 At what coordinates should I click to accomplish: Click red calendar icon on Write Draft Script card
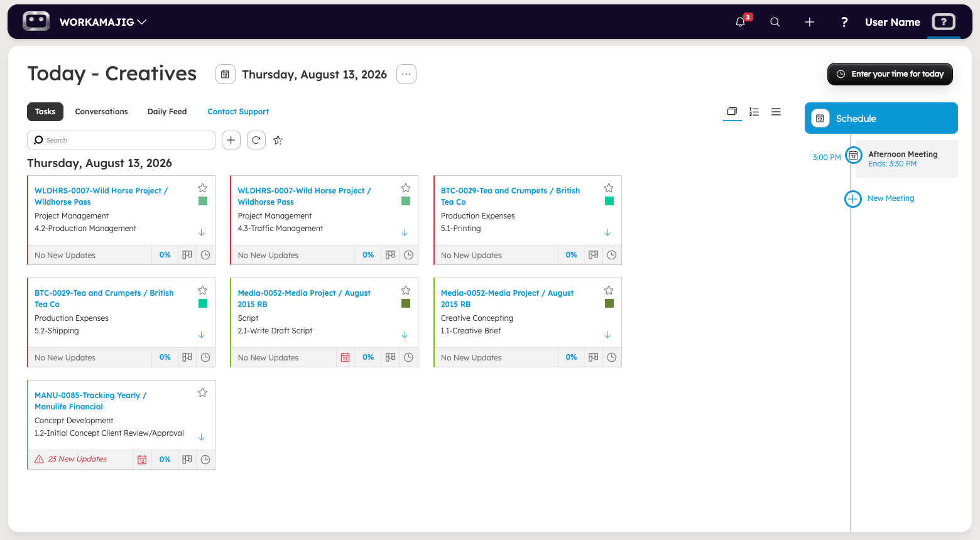coord(346,357)
